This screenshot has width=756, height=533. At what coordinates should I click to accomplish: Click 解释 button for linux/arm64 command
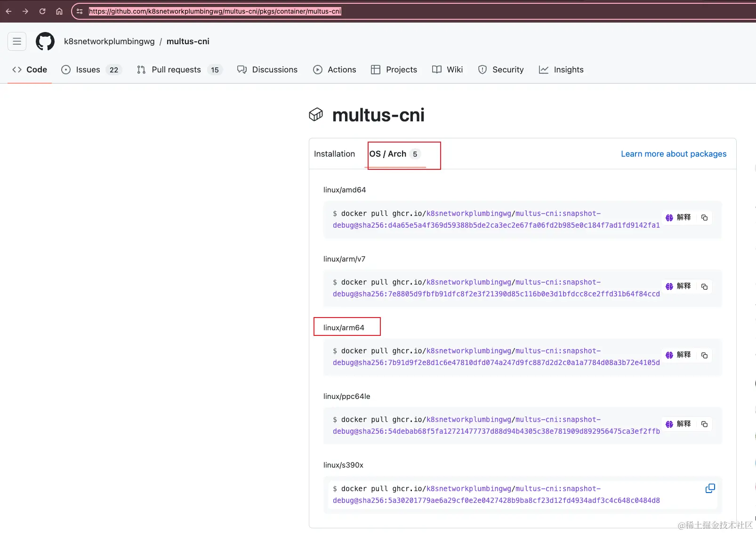coord(678,355)
